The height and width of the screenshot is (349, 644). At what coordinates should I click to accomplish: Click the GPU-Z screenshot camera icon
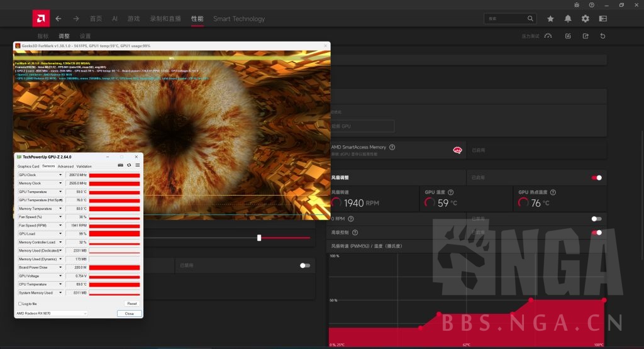pyautogui.click(x=121, y=165)
